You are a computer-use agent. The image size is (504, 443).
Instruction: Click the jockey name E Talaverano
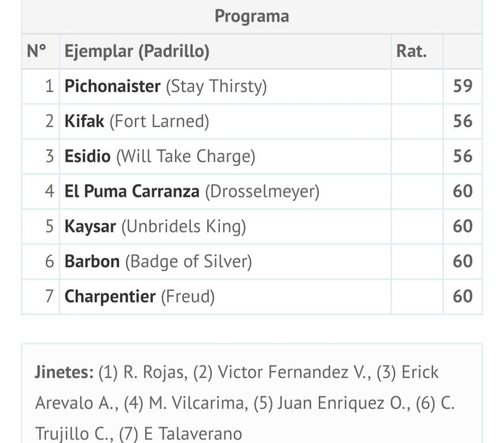[x=193, y=434]
